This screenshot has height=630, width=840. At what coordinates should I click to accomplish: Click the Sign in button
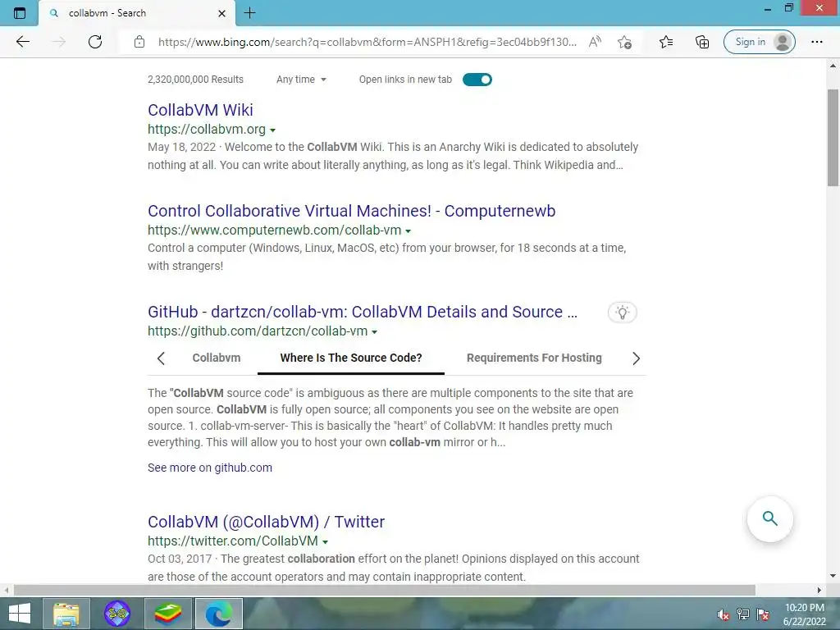tap(759, 42)
